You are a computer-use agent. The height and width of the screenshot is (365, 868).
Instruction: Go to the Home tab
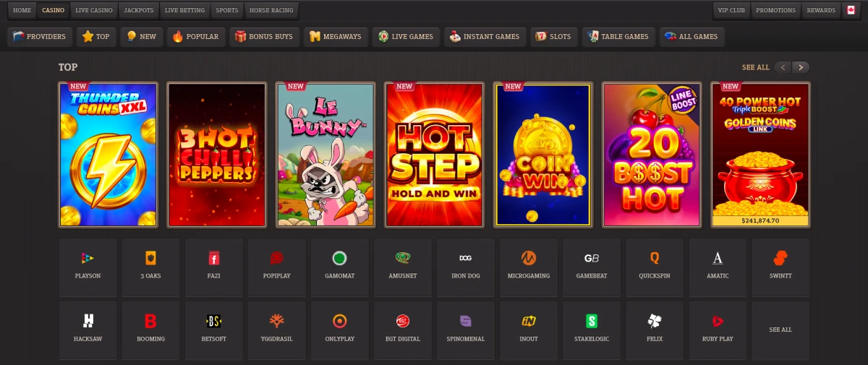click(x=22, y=10)
